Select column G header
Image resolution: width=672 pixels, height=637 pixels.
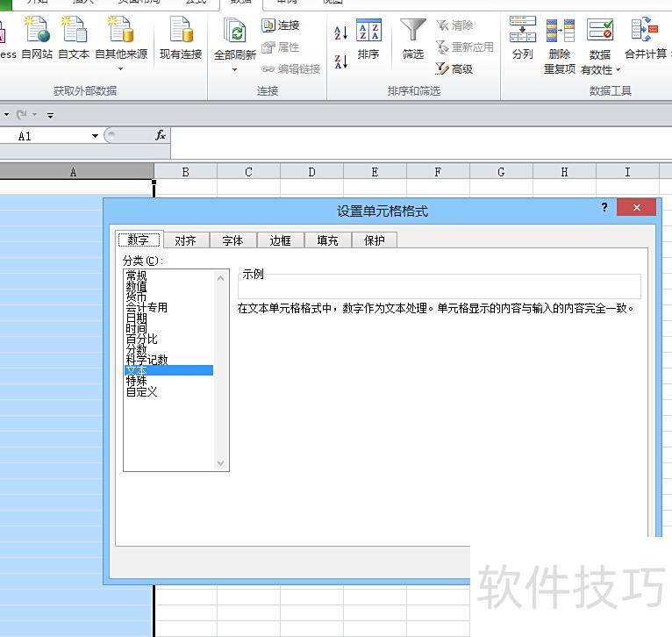point(501,172)
